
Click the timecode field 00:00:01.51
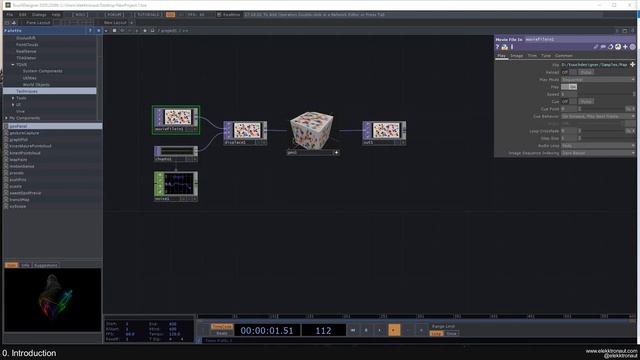(x=267, y=330)
